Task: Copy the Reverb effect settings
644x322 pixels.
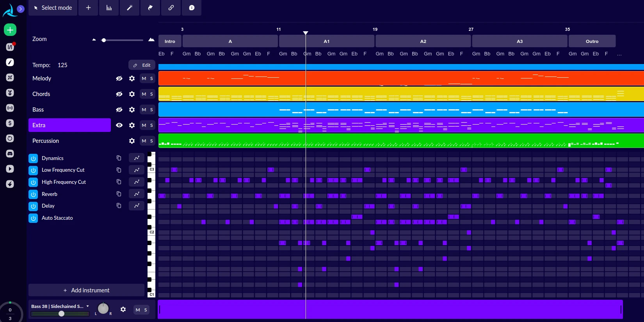Action: pyautogui.click(x=119, y=194)
